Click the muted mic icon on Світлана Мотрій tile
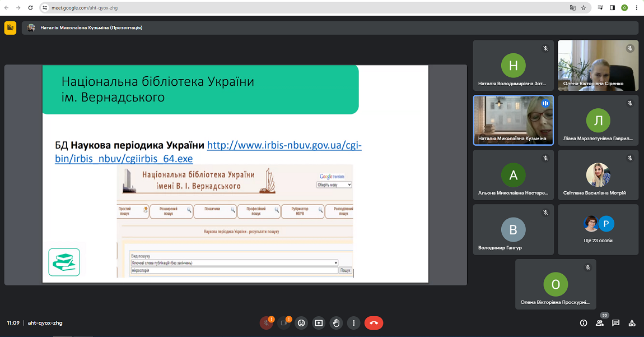Image resolution: width=644 pixels, height=337 pixels. 630,158
